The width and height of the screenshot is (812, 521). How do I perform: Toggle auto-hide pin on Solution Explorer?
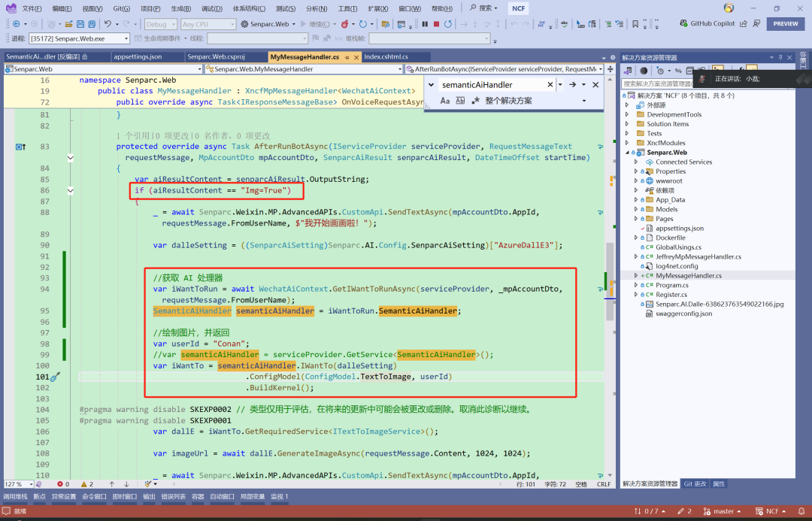click(x=780, y=57)
